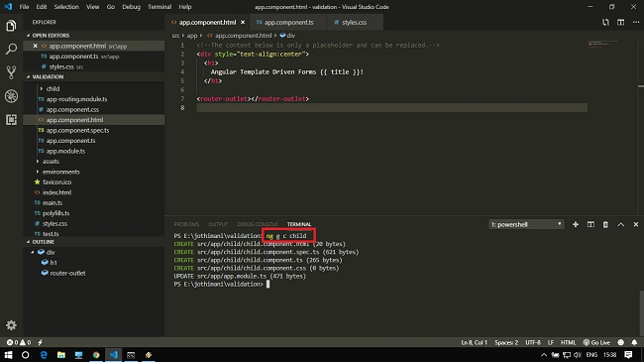This screenshot has width=644, height=362.
Task: Open index.html in explorer
Action: (x=56, y=192)
